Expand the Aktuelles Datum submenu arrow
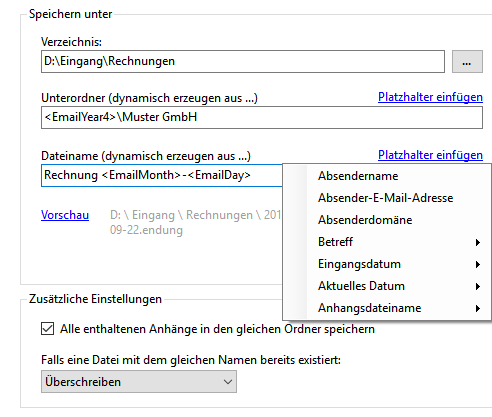Viewport: 492px width, 417px height. point(478,286)
